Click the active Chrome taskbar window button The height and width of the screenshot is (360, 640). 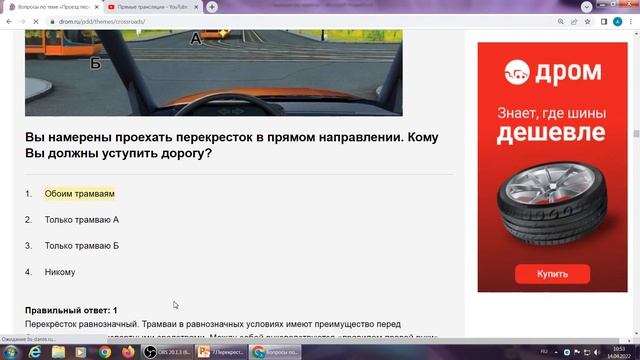click(x=275, y=352)
